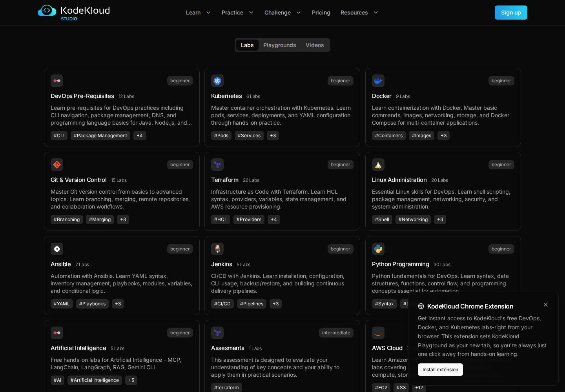
Task: Click the #Pods tag
Action: 221,136
